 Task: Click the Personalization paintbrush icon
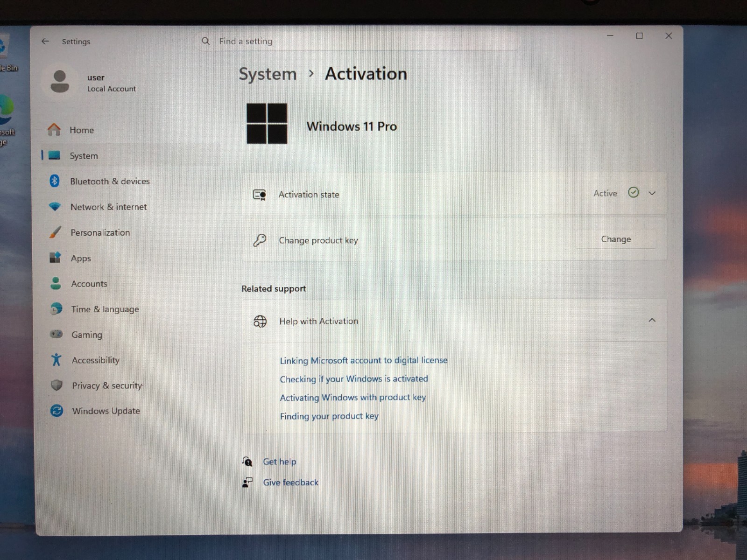(55, 232)
